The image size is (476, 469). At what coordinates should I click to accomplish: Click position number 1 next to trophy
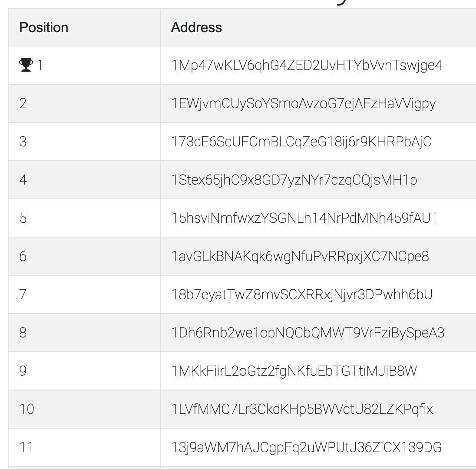coord(40,65)
